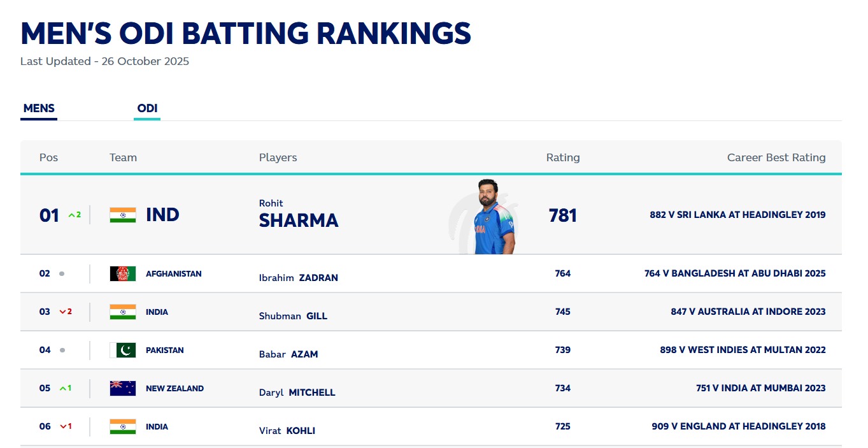Click the green up arrow beside position 01
The height and width of the screenshot is (448, 868).
[72, 215]
